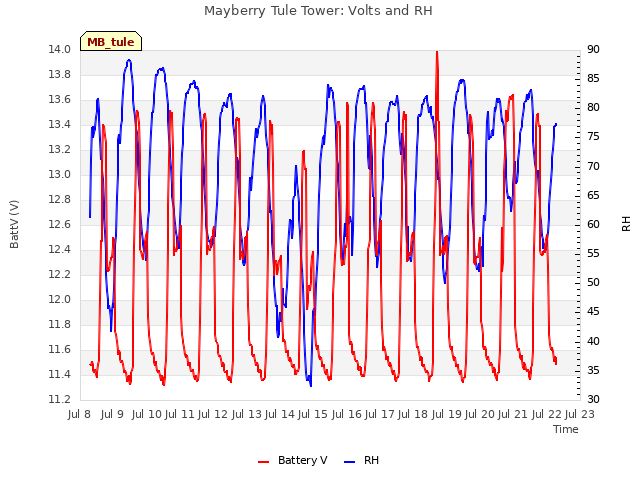Click the Jul 10 date tick
The width and height of the screenshot is (640, 480).
[147, 415]
